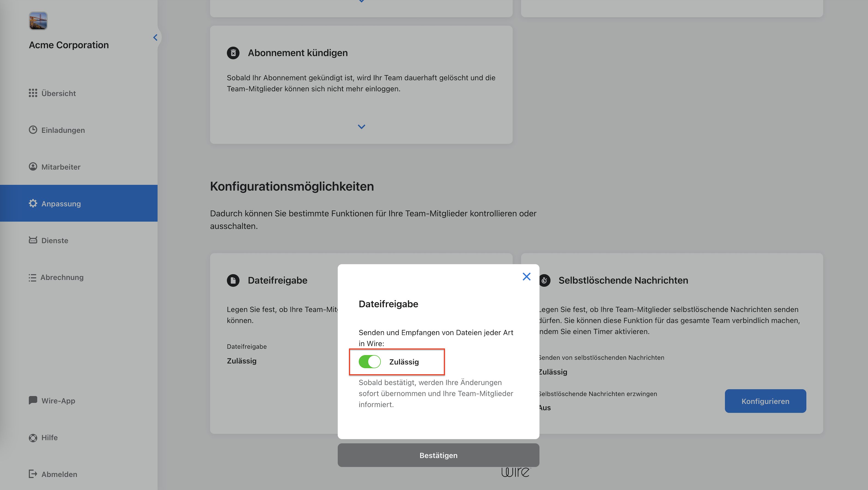This screenshot has width=868, height=490.
Task: Click the trash icon beside Abonnement kündigen
Action: pos(233,53)
